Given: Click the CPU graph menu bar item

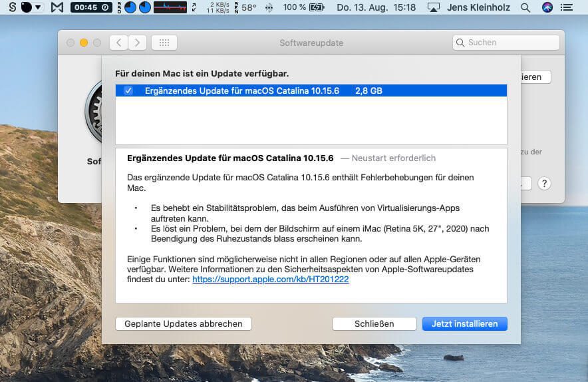Looking at the screenshot, I should click(170, 7).
